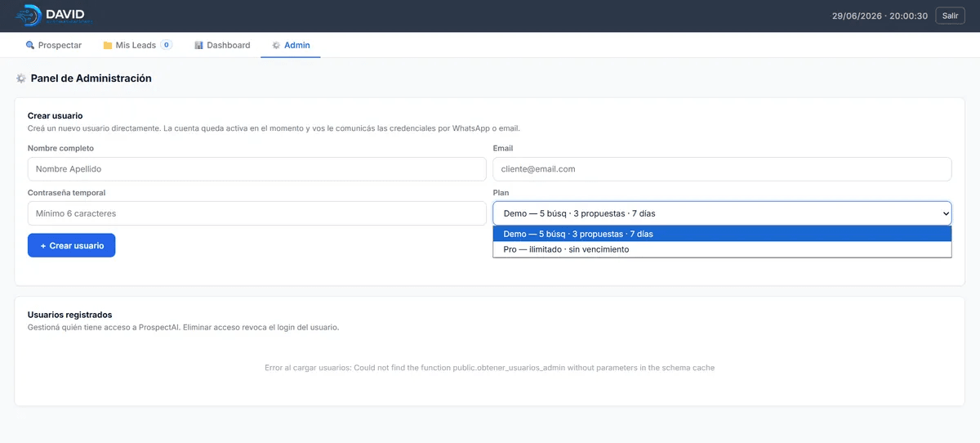Focus the Contraseña temporal input field
Image resolution: width=980 pixels, height=443 pixels.
click(257, 213)
